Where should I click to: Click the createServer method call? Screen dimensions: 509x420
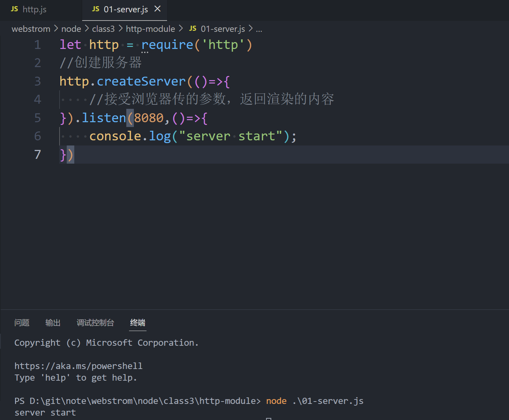coord(141,81)
